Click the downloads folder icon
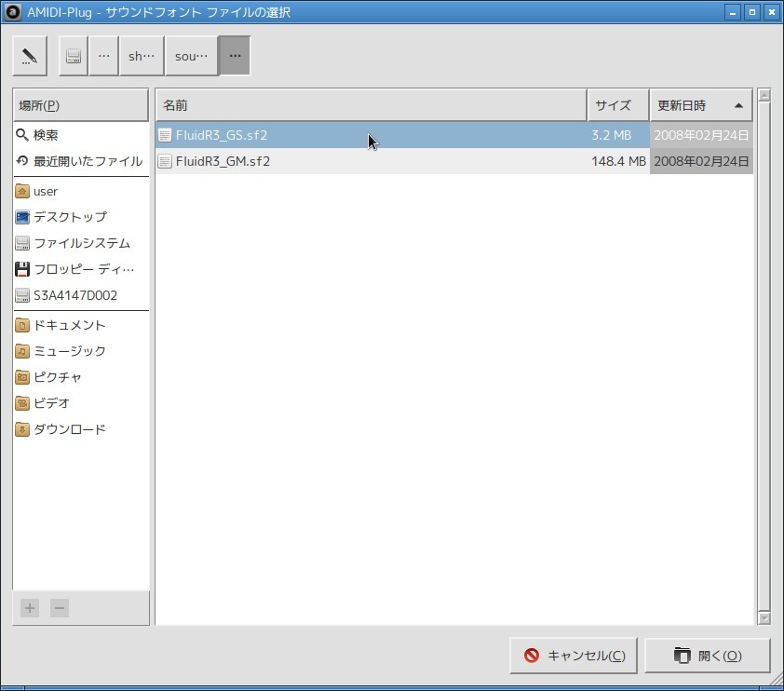784x691 pixels. 22,429
